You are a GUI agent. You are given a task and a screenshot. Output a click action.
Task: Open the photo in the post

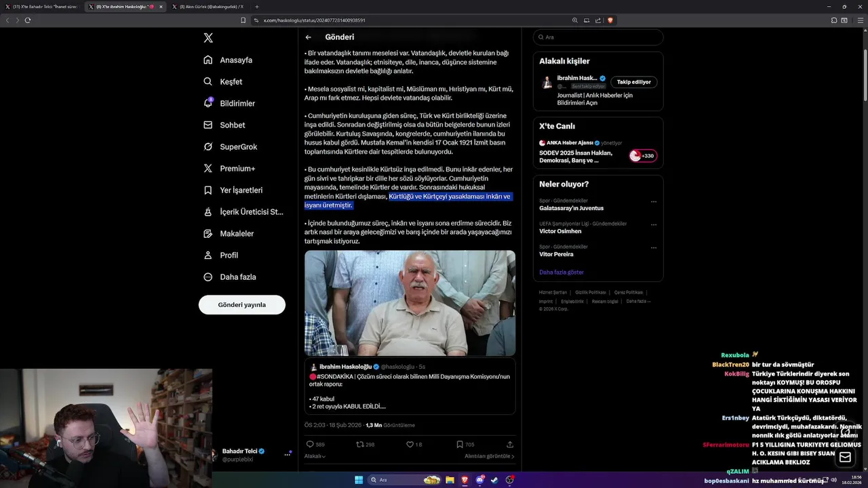(410, 303)
